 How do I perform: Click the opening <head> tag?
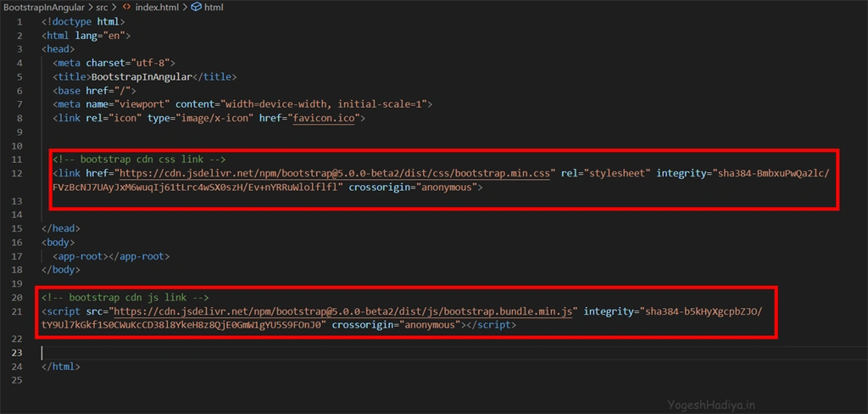58,48
